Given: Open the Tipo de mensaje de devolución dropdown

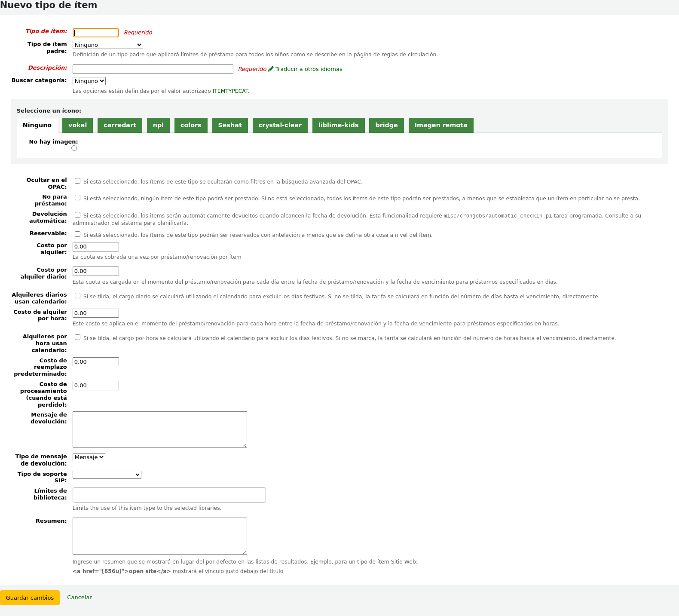Looking at the screenshot, I should click(89, 457).
